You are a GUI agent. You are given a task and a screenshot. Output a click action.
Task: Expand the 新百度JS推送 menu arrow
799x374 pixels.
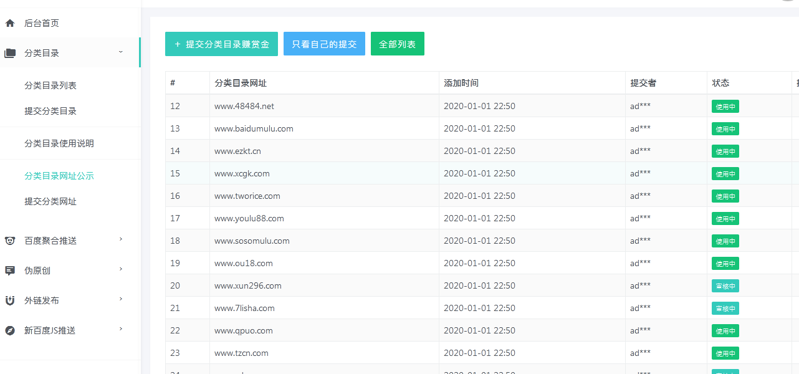click(121, 329)
